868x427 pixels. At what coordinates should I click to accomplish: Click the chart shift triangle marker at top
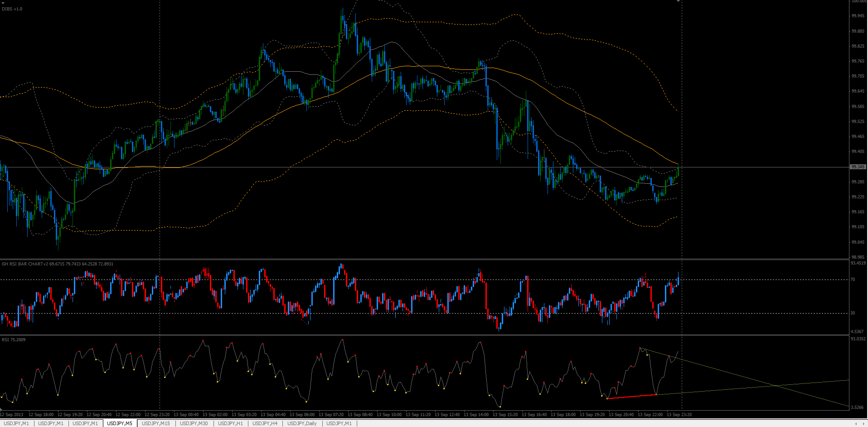679,1
